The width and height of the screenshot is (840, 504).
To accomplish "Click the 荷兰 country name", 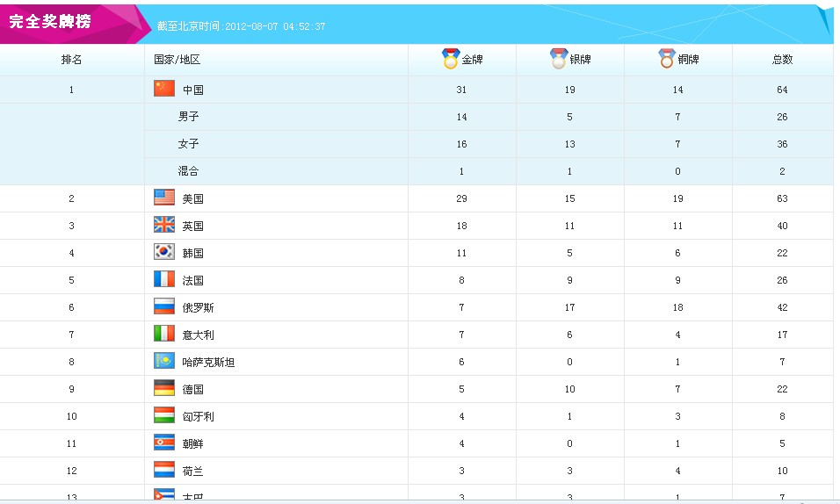I will 192,472.
